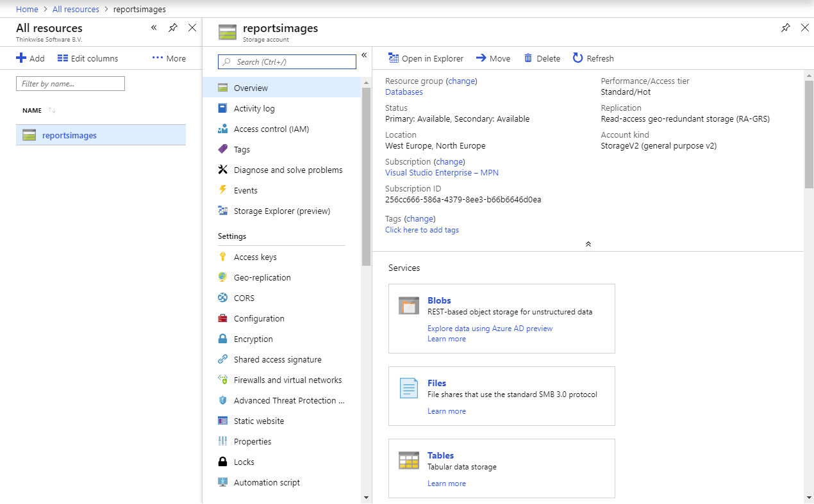Pin the reportsimages blade

coord(786,28)
